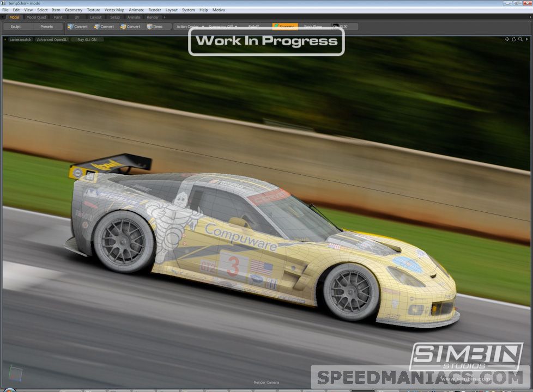Open the Advanced OpenGL shading option

tap(52, 40)
